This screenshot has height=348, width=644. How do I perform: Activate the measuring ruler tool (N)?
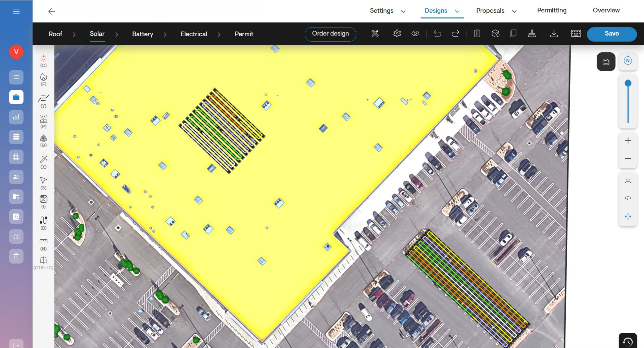pos(44,245)
